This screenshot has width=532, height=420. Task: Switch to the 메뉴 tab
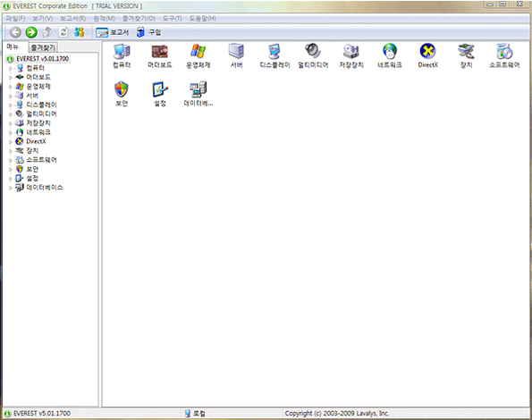coord(13,46)
